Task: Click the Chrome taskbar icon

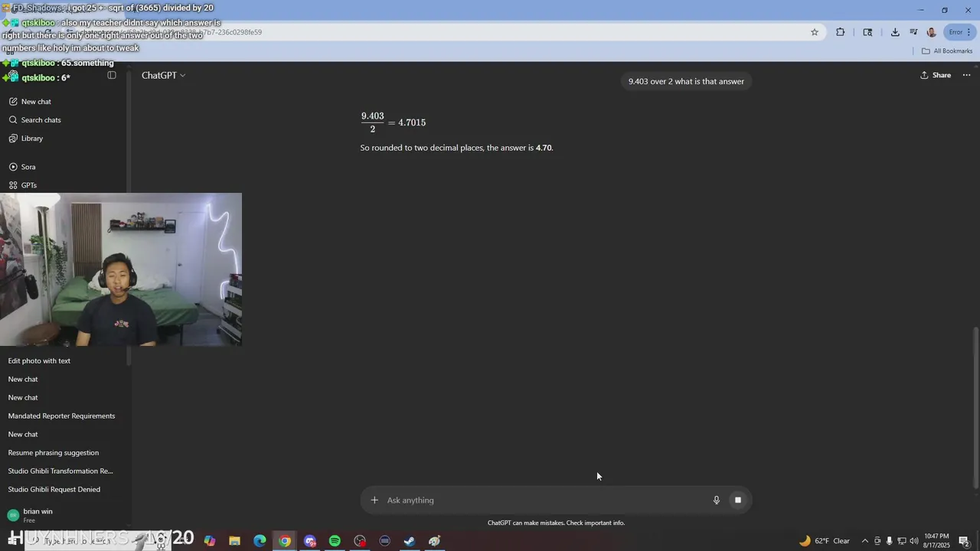Action: point(285,541)
